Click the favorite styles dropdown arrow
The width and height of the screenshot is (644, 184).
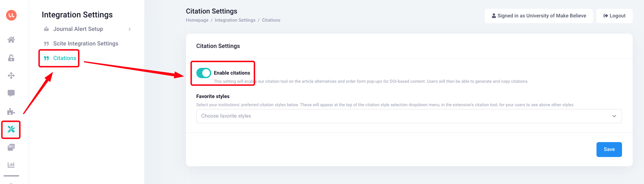click(x=614, y=116)
